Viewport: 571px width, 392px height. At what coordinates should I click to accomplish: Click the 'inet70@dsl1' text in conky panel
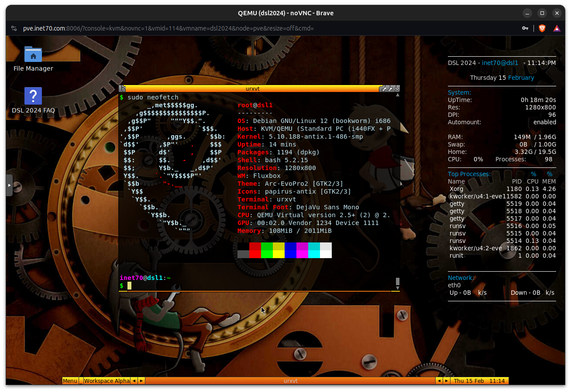pyautogui.click(x=500, y=63)
